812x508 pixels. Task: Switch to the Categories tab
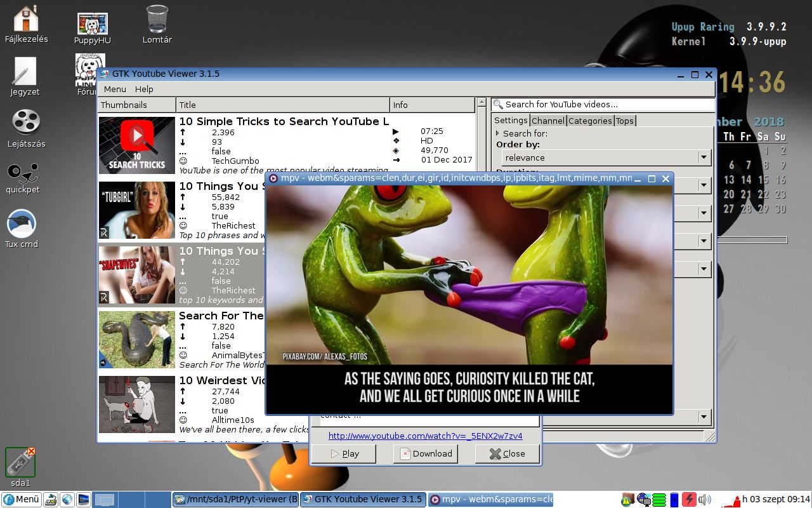(590, 121)
